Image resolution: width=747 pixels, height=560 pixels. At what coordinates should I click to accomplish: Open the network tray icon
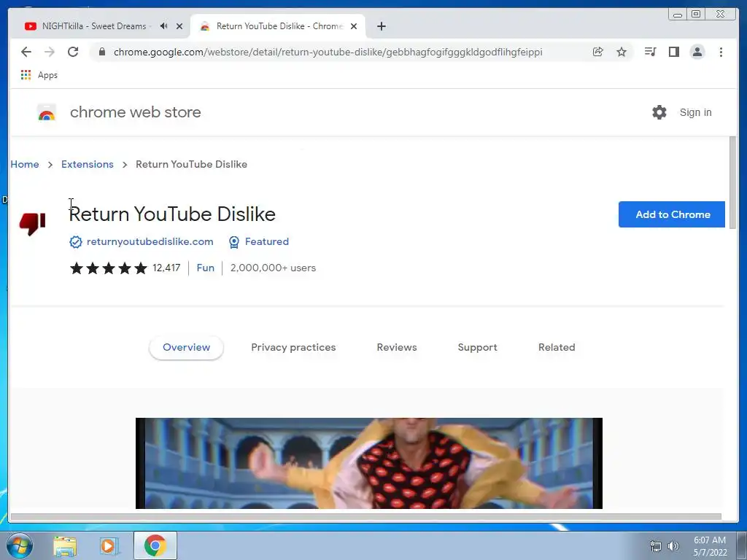(x=656, y=546)
